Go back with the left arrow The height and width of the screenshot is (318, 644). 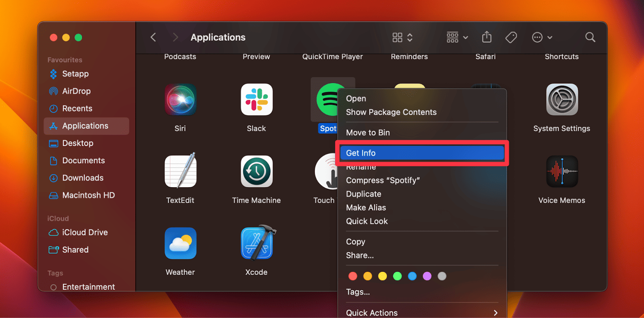[153, 37]
